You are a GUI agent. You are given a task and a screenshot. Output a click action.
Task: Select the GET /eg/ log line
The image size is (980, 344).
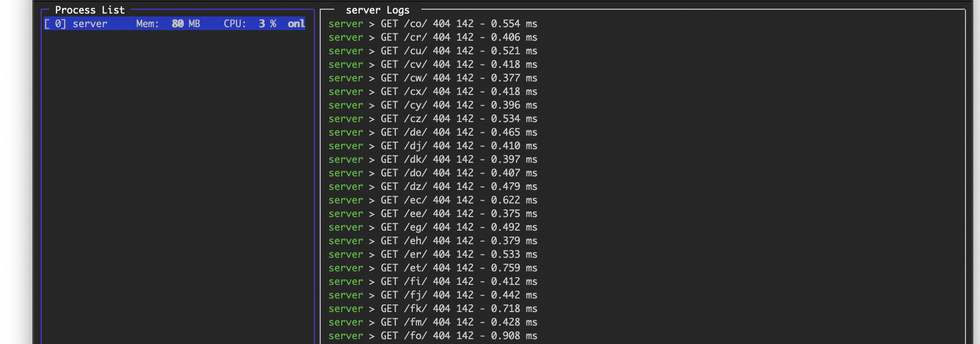click(x=433, y=227)
